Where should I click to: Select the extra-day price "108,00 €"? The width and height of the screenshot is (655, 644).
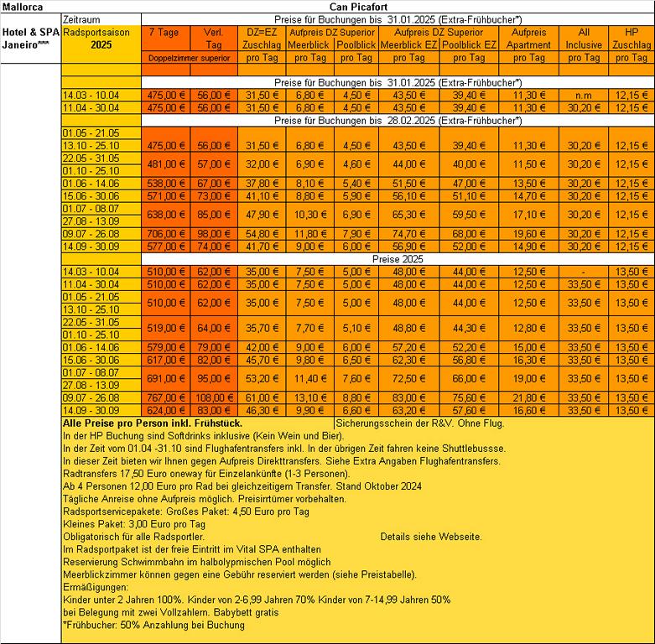pos(214,398)
